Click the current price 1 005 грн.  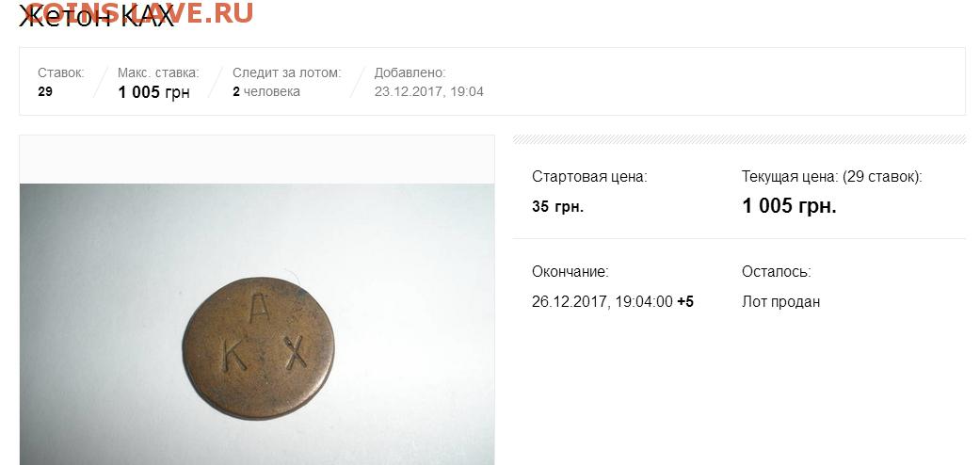789,205
